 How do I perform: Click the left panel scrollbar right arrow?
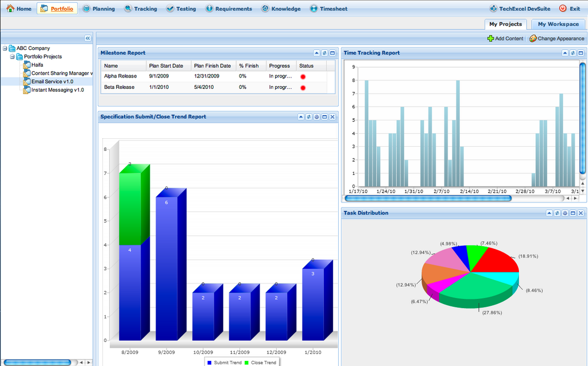point(88,363)
